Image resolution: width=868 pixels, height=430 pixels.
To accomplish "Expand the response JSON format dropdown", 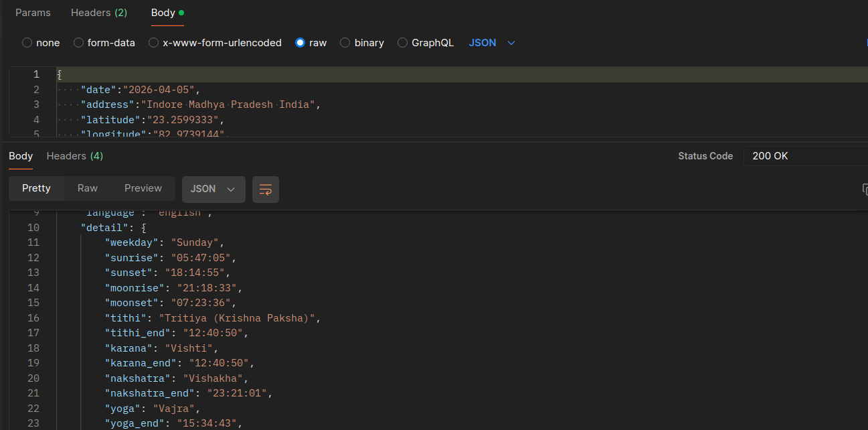I will pyautogui.click(x=213, y=190).
